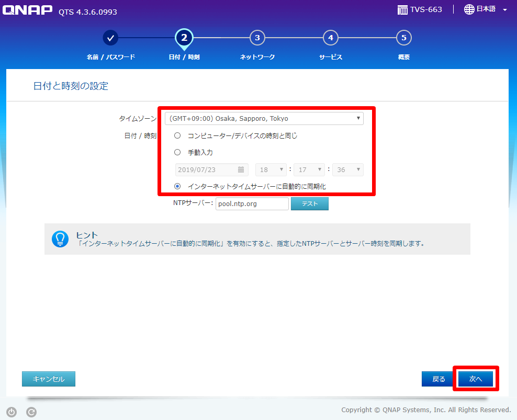Open the 名前 / パスワード step label
The height and width of the screenshot is (420, 517).
point(111,57)
